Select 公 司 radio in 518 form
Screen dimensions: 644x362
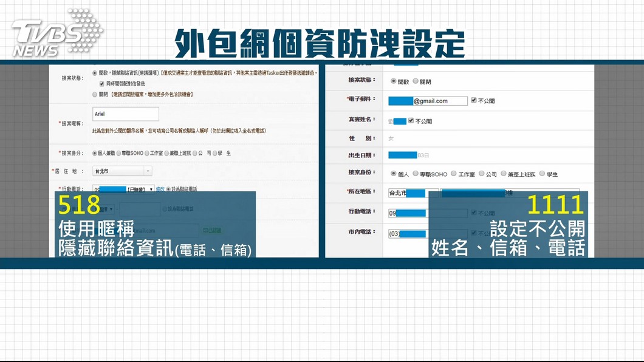click(x=195, y=153)
